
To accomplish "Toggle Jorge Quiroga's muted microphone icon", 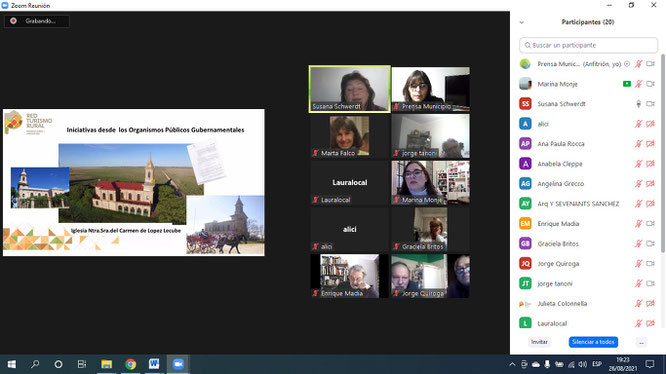I will coord(638,264).
